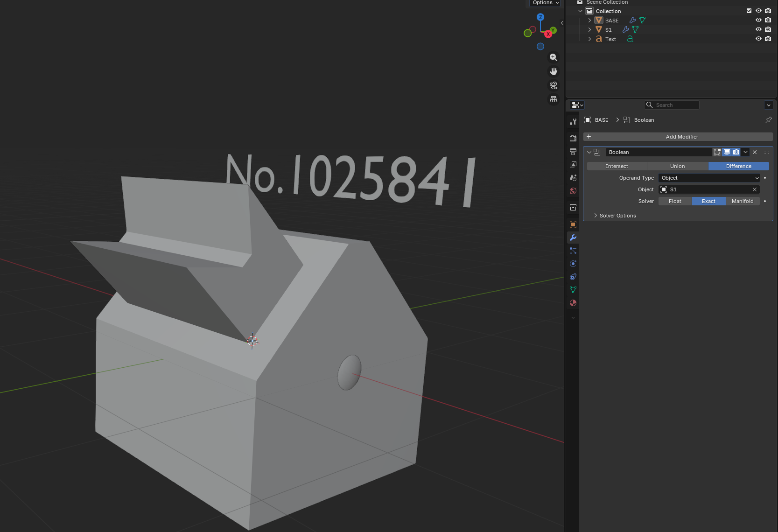This screenshot has height=532, width=778.
Task: Open the Collection properties tab
Action: tap(573, 208)
